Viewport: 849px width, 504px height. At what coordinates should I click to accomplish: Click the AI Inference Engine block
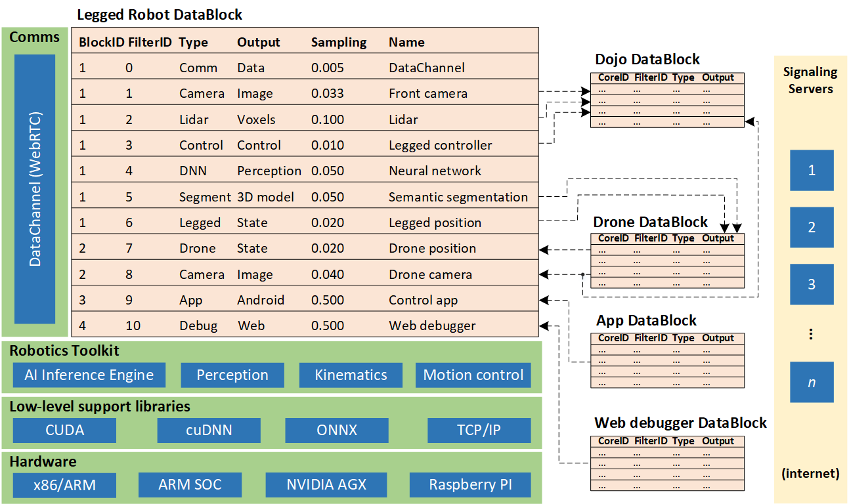coord(89,375)
